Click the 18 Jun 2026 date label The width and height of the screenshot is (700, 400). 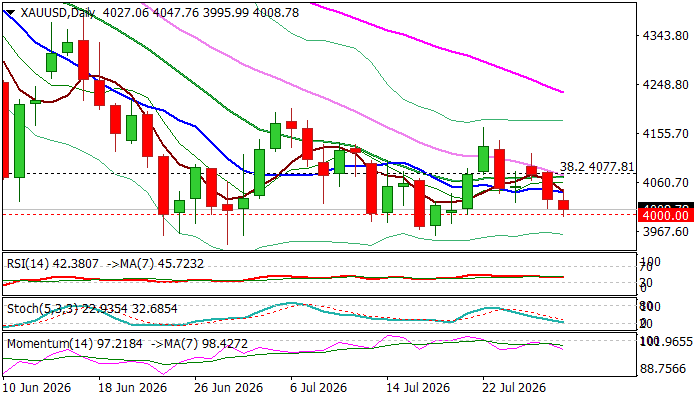tap(133, 388)
